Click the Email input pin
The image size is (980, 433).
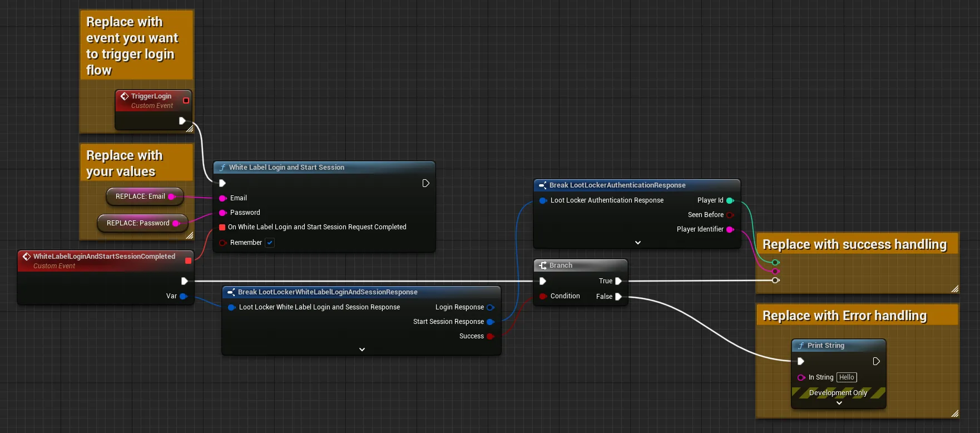[x=222, y=198]
